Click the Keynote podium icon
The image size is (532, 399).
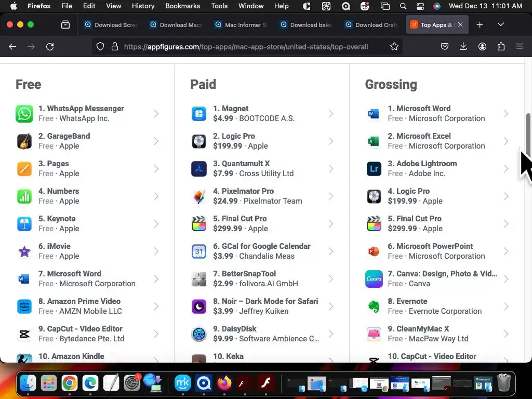[24, 223]
